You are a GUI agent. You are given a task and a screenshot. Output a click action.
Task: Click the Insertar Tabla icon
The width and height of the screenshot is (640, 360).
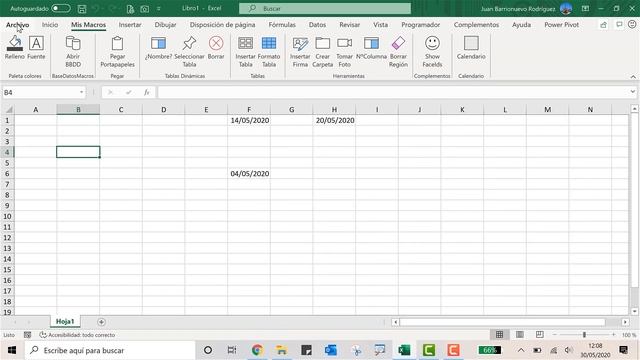(x=245, y=43)
